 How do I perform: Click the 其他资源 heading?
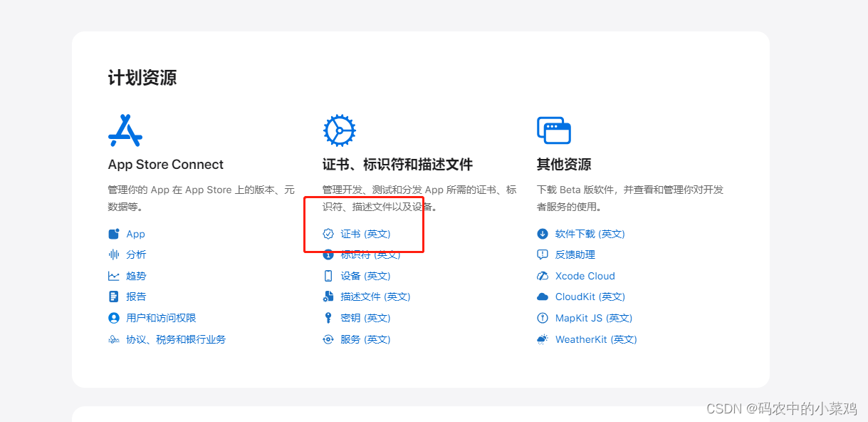(564, 165)
